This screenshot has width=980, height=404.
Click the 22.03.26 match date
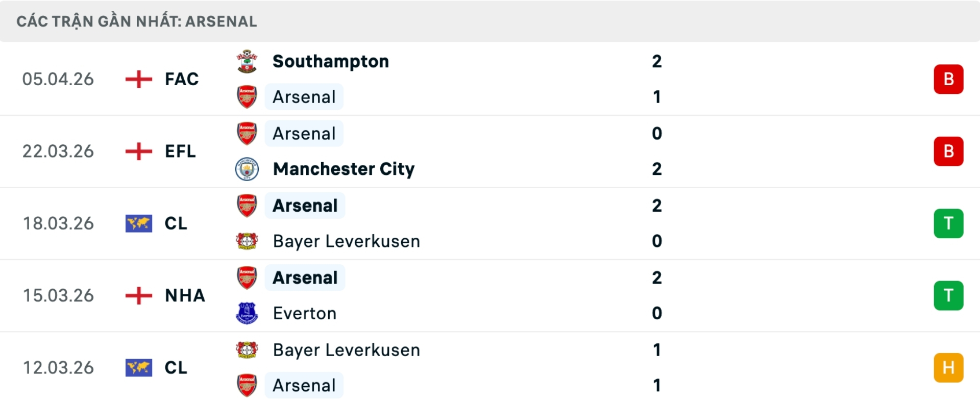(58, 151)
